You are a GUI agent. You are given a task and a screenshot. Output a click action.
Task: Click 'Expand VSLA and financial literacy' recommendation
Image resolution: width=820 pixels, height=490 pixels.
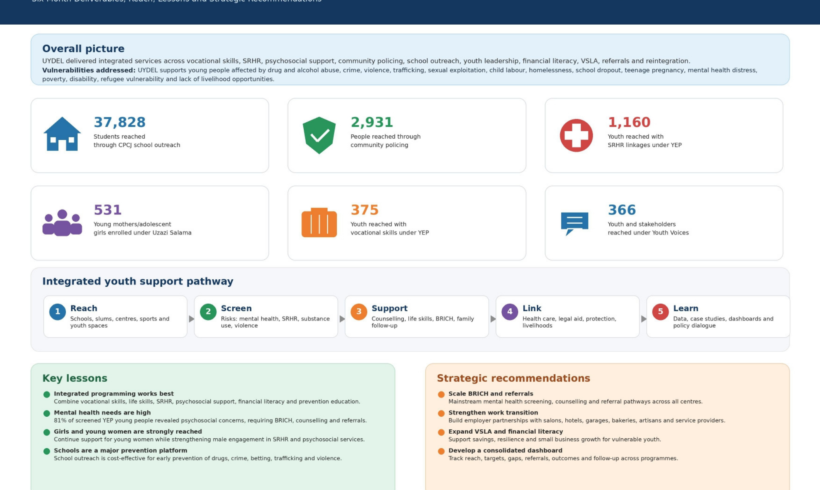tap(505, 431)
